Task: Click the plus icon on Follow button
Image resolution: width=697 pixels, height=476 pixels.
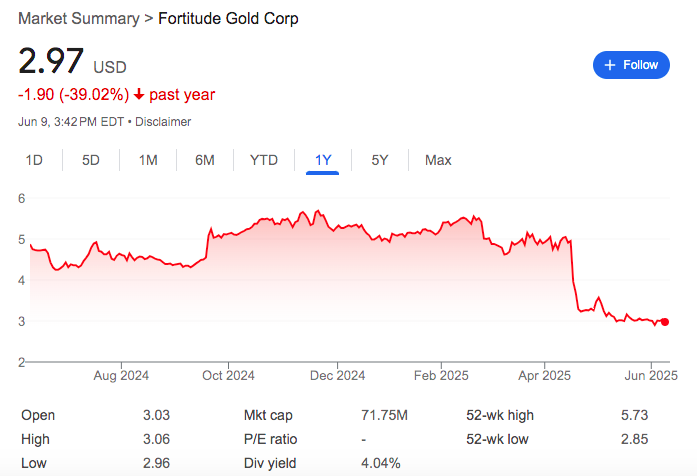Action: point(609,65)
